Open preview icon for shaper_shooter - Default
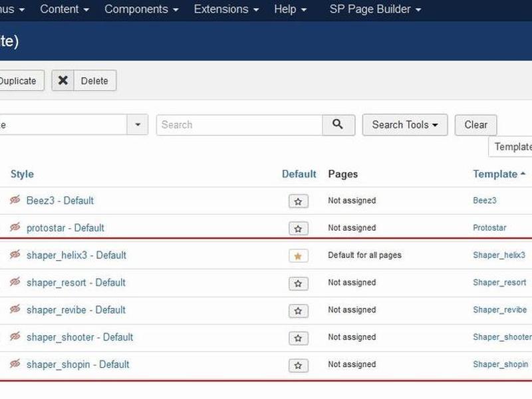532x399 pixels. tap(15, 336)
